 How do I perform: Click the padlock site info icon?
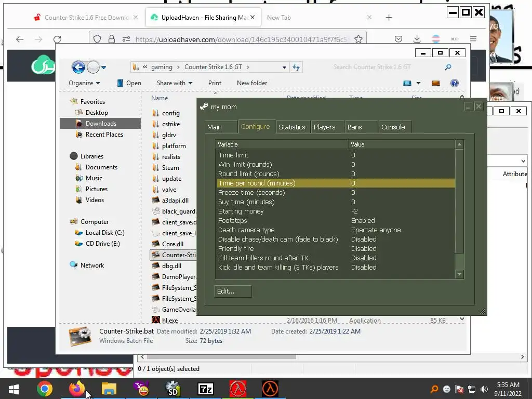tap(111, 39)
